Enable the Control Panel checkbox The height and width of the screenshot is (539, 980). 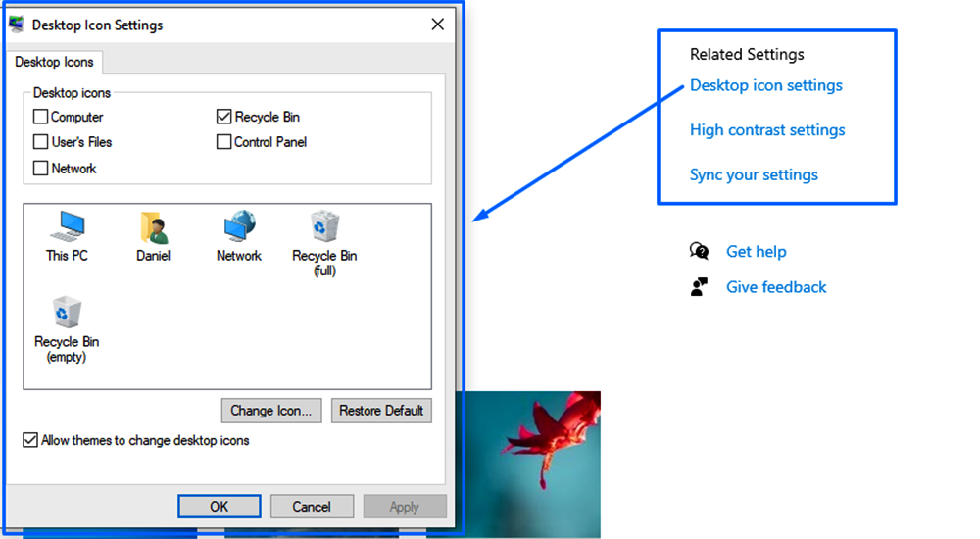[223, 142]
